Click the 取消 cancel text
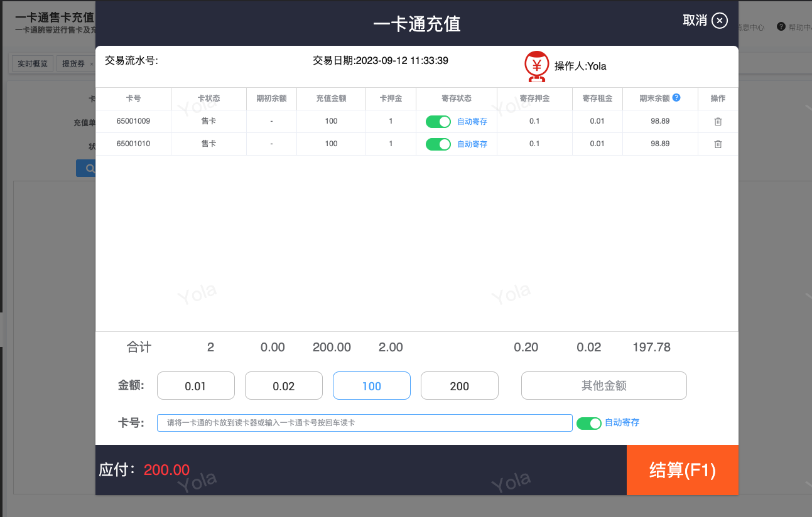This screenshot has width=812, height=517. [695, 20]
